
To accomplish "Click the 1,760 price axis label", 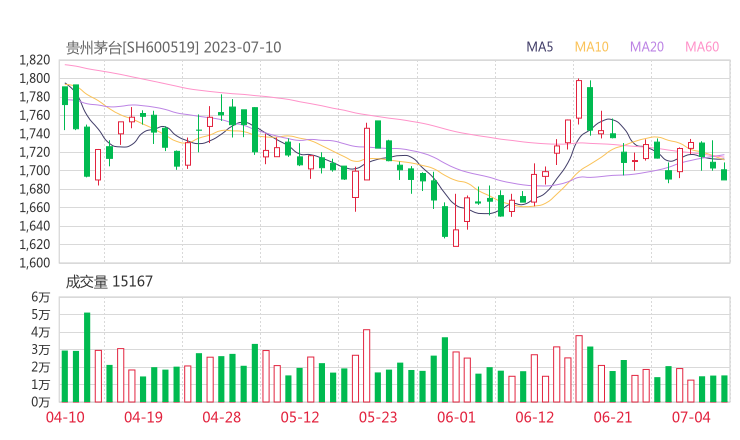I will coord(34,115).
